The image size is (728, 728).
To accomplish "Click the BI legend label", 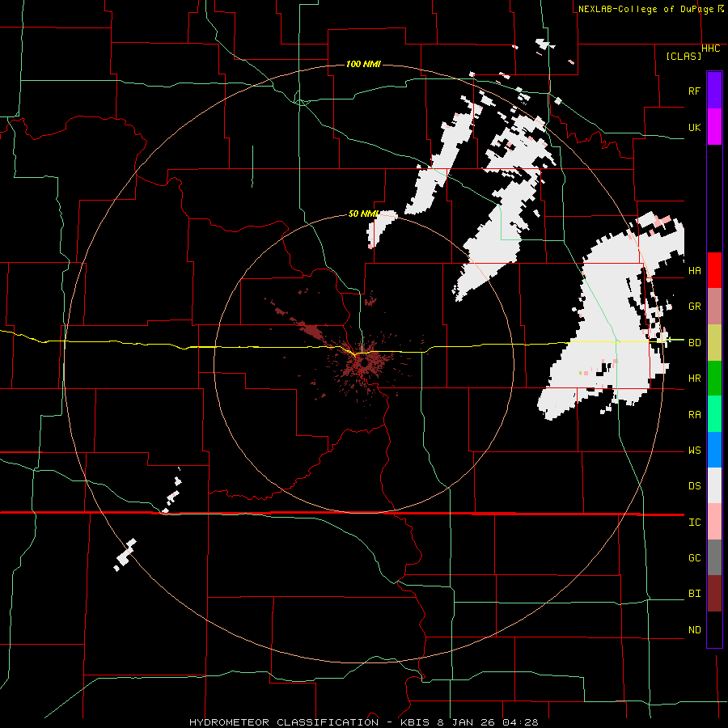I will pyautogui.click(x=695, y=594).
